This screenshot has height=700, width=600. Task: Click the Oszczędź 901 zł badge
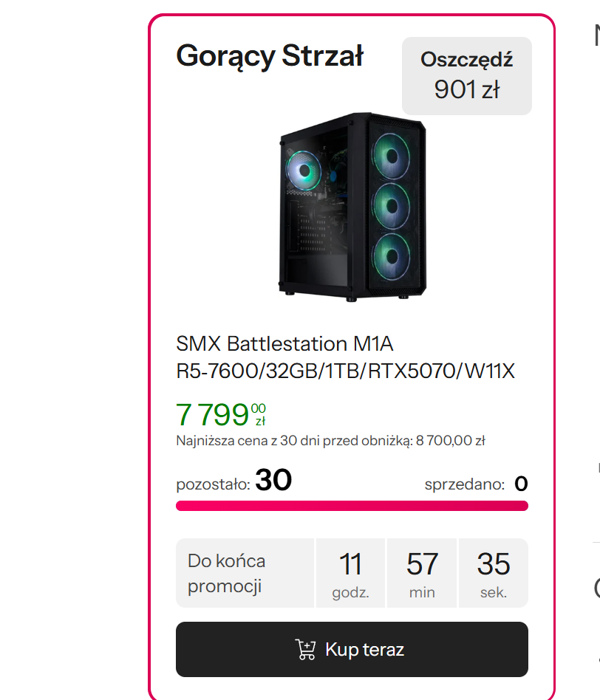tap(467, 76)
